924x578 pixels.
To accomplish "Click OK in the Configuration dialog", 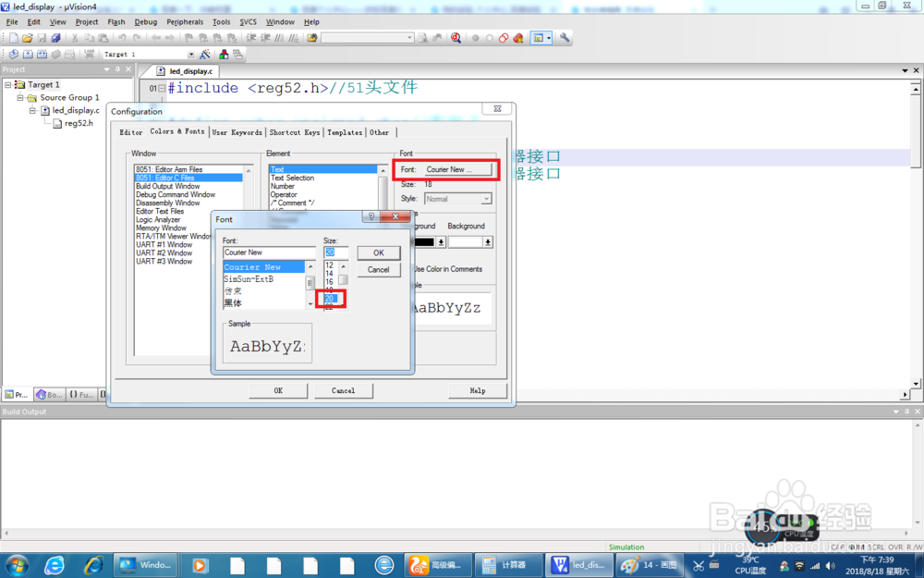I will (278, 390).
